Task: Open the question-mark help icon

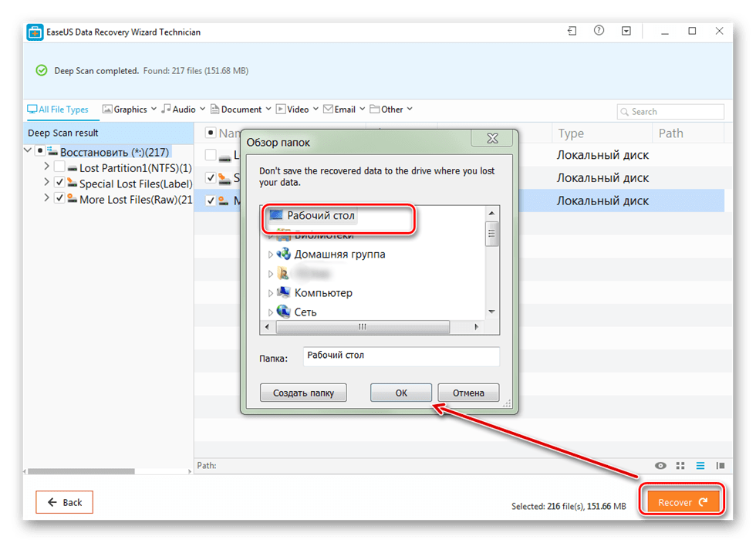Action: (x=599, y=31)
